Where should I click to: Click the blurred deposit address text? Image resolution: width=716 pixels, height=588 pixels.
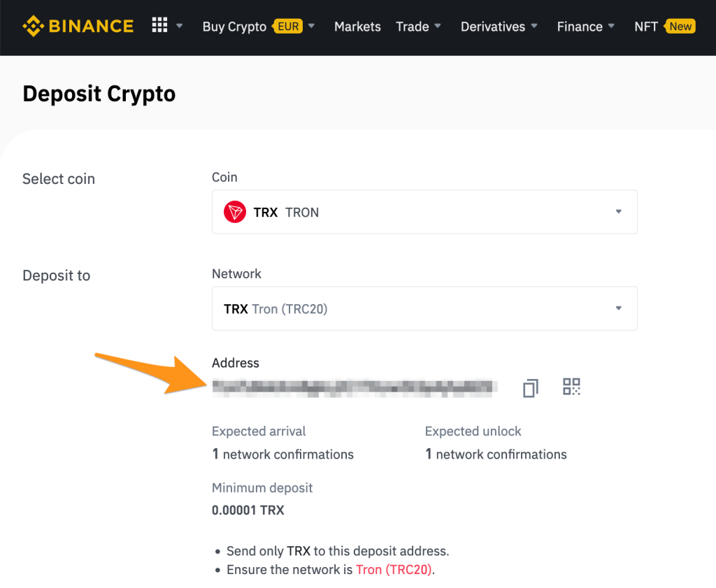click(x=355, y=386)
